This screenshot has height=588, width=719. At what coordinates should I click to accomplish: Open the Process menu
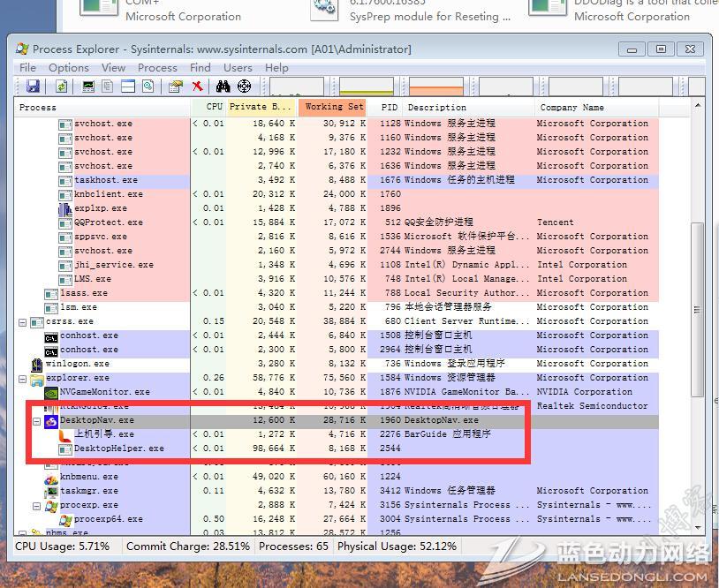click(x=157, y=67)
